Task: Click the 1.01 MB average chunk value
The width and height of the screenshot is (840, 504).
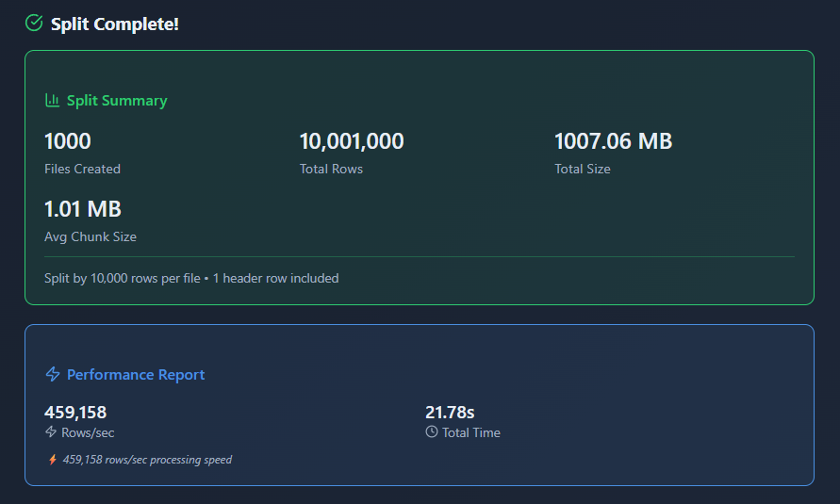Action: coord(83,209)
